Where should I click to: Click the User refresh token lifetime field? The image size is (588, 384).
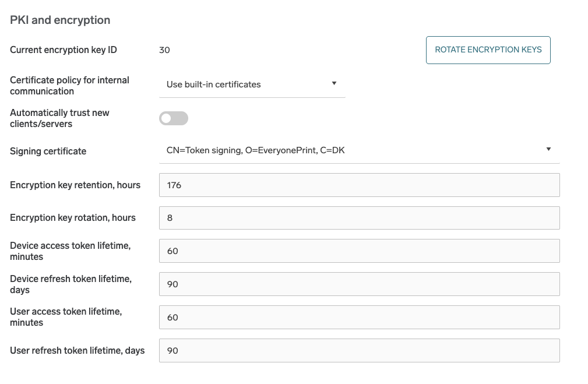coord(359,351)
